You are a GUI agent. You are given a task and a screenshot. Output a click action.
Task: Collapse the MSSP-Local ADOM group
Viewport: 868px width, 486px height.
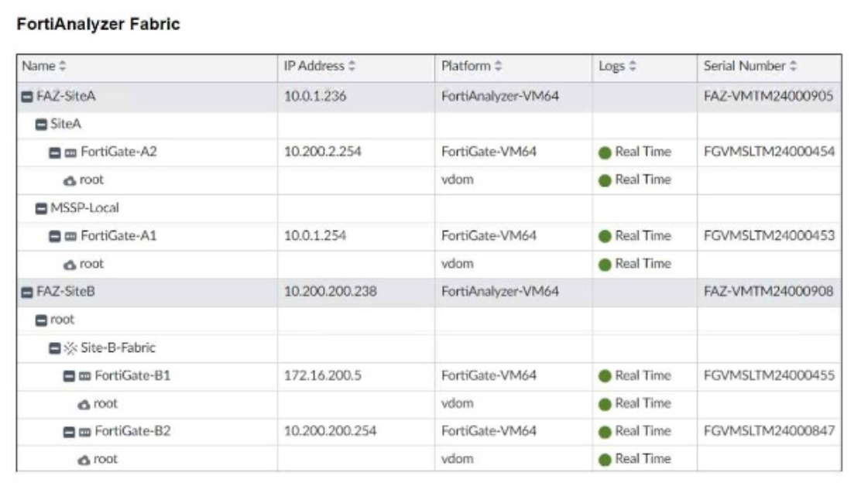pyautogui.click(x=41, y=208)
